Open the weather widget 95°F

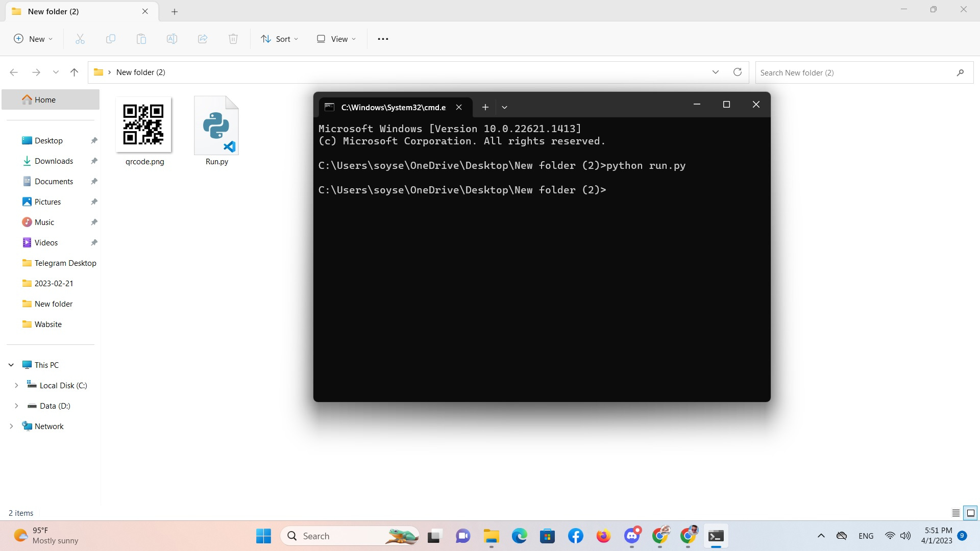[46, 536]
